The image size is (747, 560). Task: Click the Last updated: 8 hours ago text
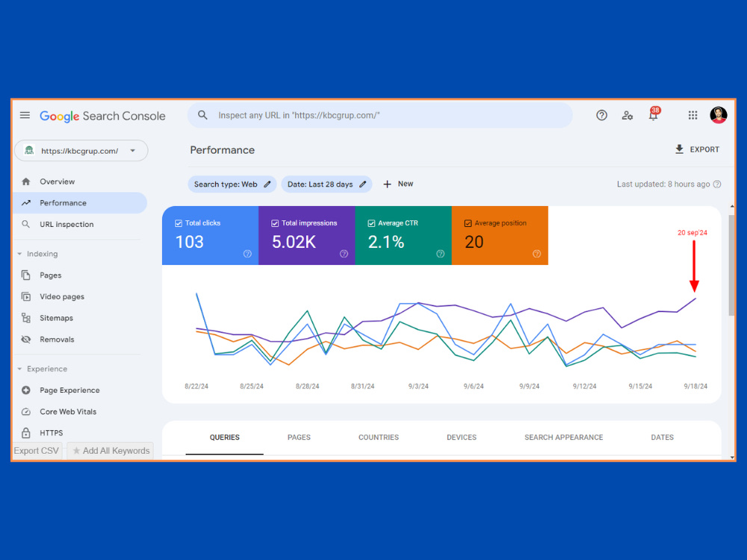tap(663, 184)
